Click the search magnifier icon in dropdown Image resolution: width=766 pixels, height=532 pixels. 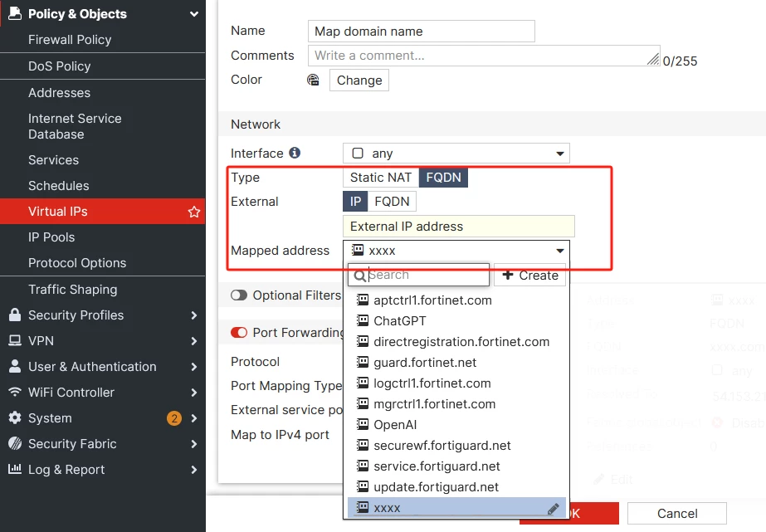(359, 276)
